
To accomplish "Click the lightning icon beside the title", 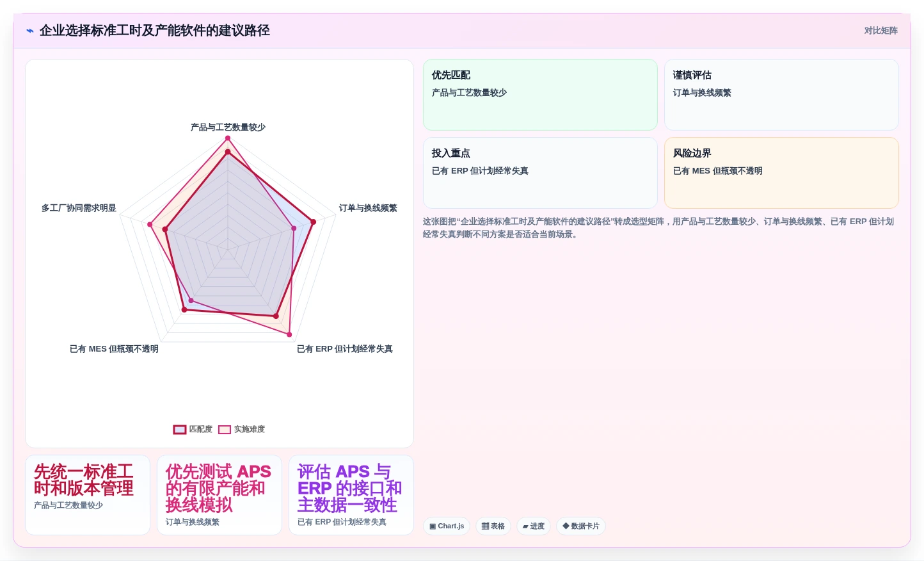I will click(29, 31).
